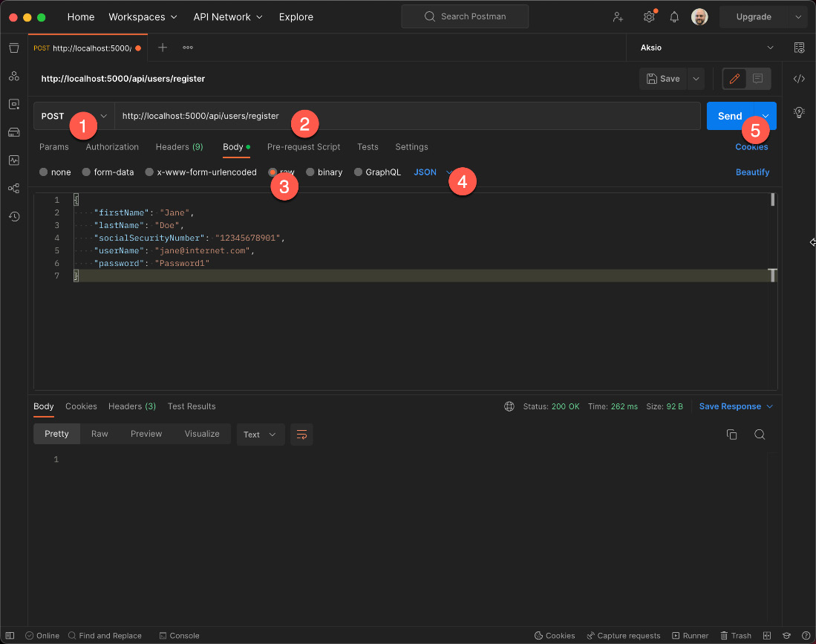Open the APIs sidebar panel
This screenshot has width=816, height=644.
pyautogui.click(x=14, y=76)
